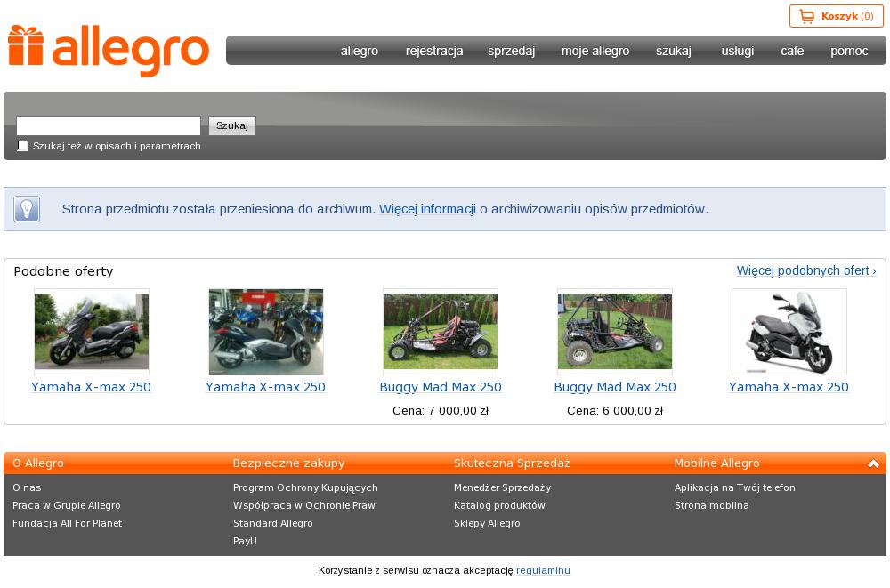Go to sprzedaj in the navigation
The width and height of the screenshot is (890, 588).
[x=512, y=51]
